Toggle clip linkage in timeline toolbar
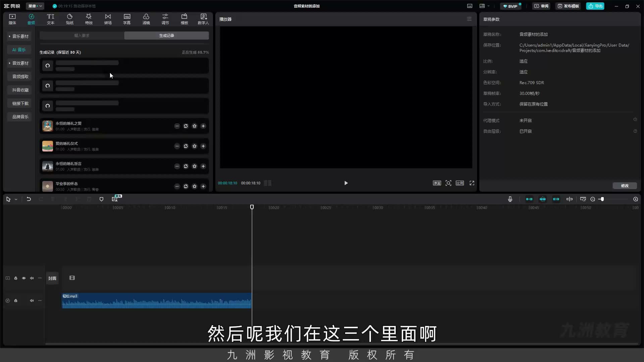The width and height of the screenshot is (644, 362). coord(556,199)
